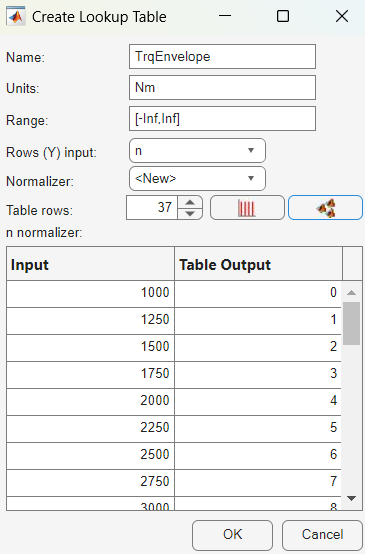Click the Input column header

point(90,264)
